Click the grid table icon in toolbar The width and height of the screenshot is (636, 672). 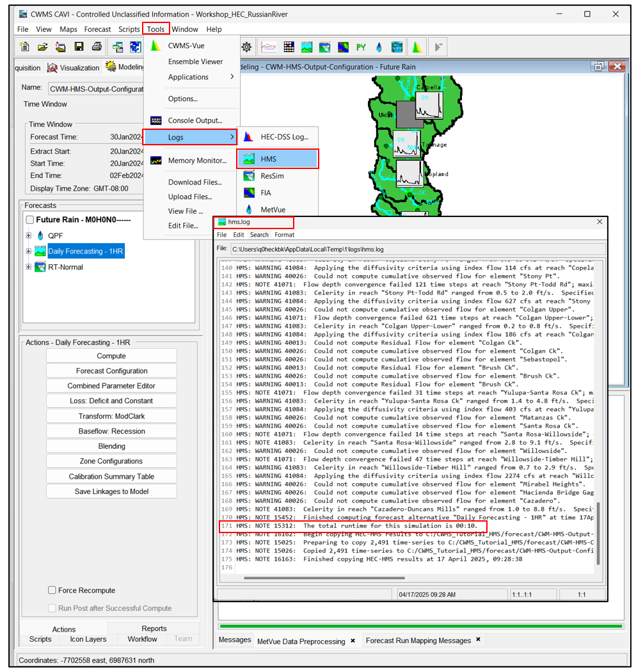click(289, 47)
